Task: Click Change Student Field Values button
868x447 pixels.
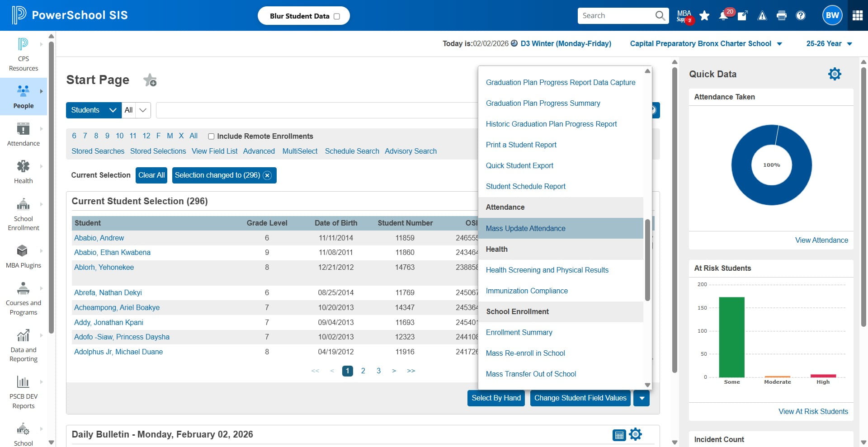Action: [x=580, y=398]
